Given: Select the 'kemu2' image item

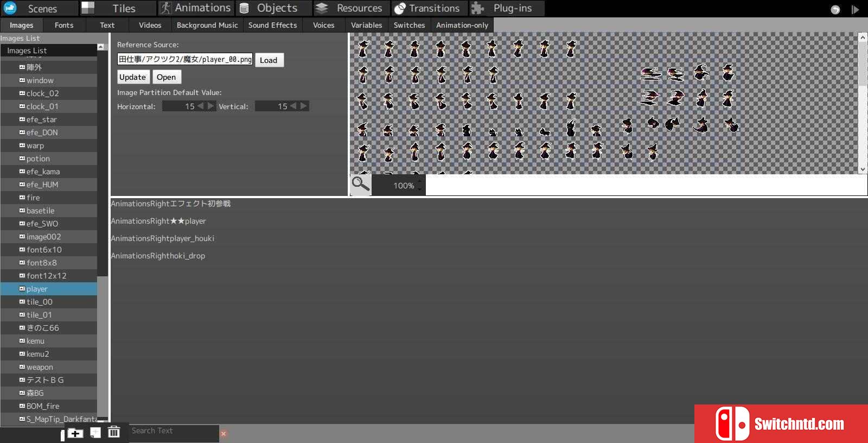Looking at the screenshot, I should tap(49, 354).
